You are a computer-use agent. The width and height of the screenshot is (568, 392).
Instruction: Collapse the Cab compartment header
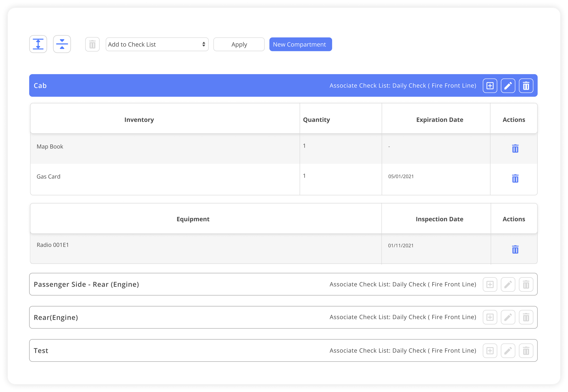[x=40, y=86]
